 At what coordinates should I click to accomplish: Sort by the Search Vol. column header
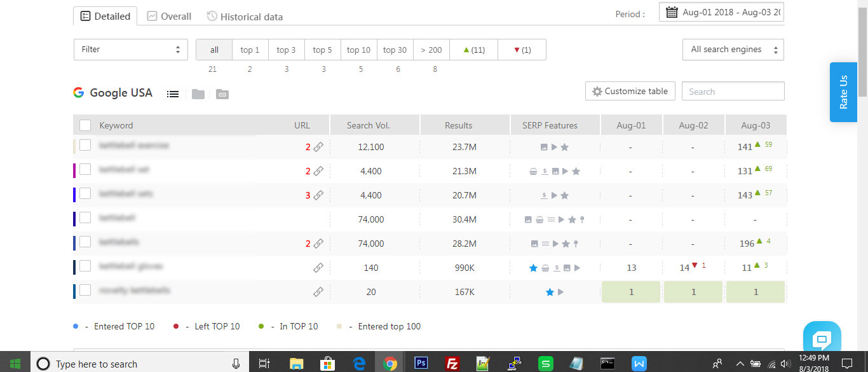coord(375,125)
